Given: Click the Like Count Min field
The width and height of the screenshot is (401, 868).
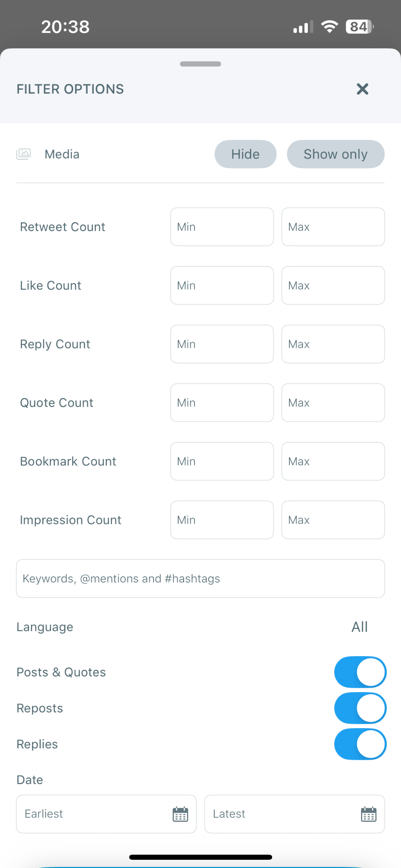Looking at the screenshot, I should pyautogui.click(x=222, y=285).
